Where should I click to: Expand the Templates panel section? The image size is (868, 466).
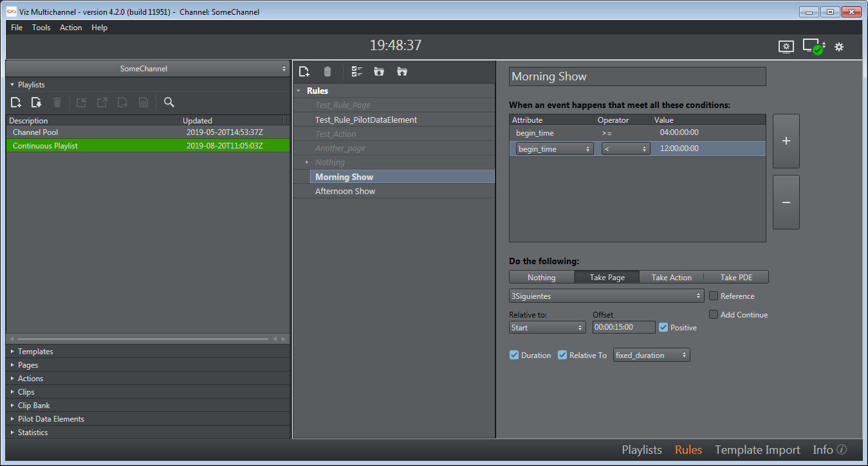coord(35,352)
